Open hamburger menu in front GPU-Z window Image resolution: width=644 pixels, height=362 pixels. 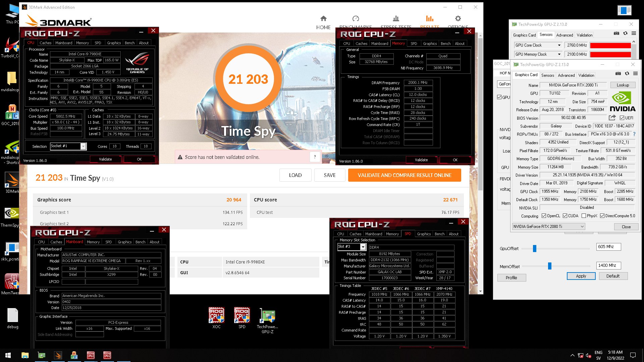(635, 73)
